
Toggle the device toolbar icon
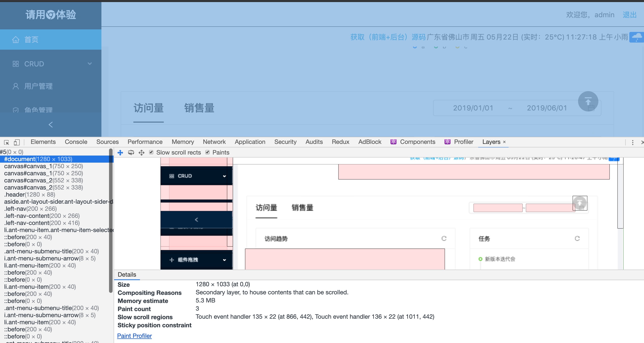click(17, 142)
